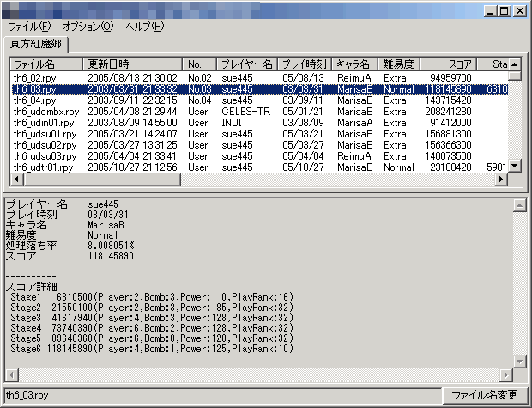Click the 処理落ち率 value 8.008051%
532x408 pixels.
click(111, 246)
